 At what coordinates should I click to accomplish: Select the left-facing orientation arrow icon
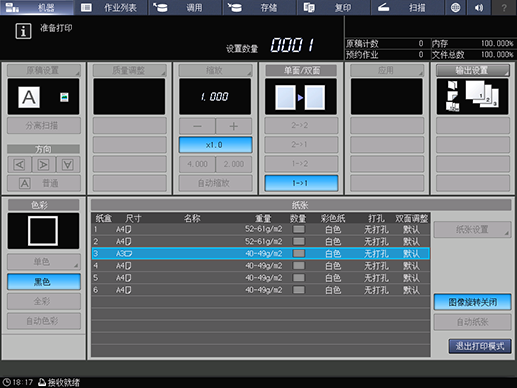pyautogui.click(x=20, y=165)
